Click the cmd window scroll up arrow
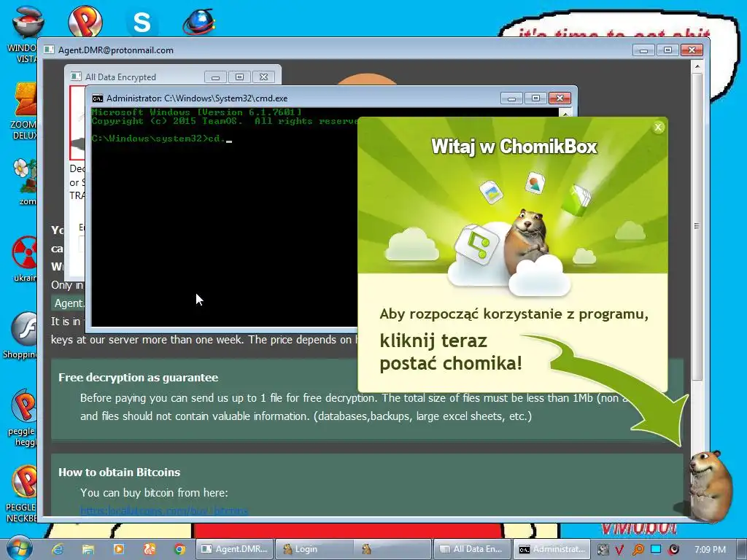The height and width of the screenshot is (560, 747). [x=565, y=113]
